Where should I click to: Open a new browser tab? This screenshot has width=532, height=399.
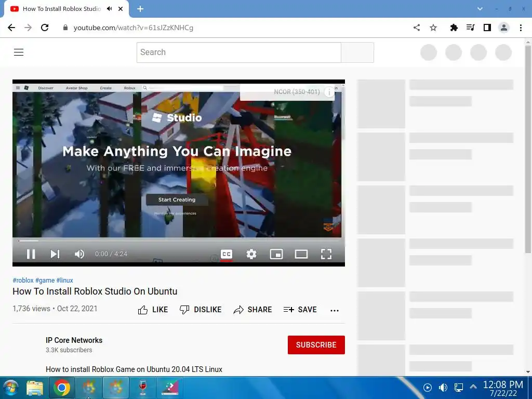(x=140, y=9)
